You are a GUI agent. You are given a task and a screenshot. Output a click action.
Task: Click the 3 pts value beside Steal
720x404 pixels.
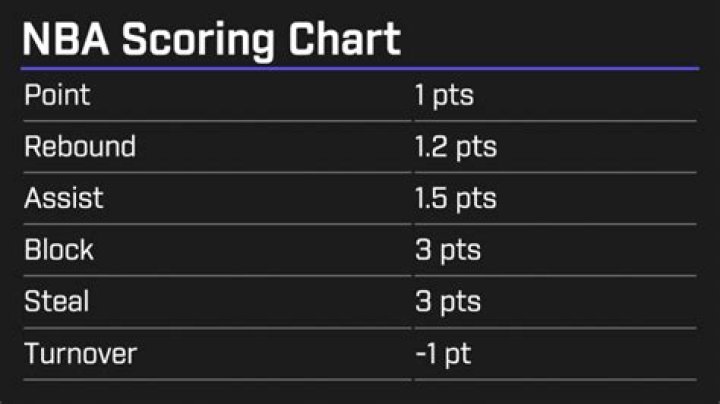click(x=447, y=302)
